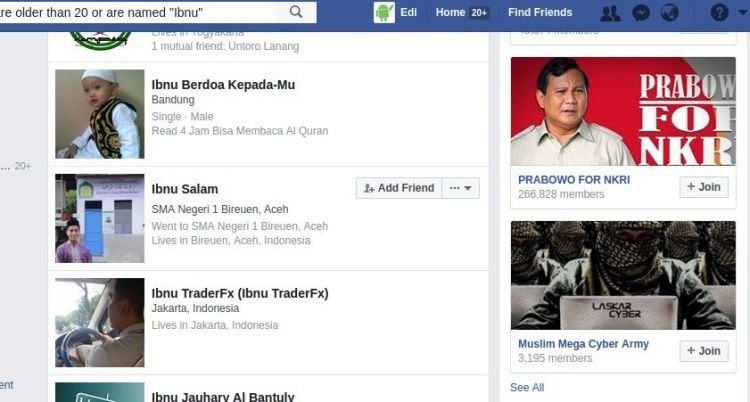
Task: Open options dropdown beside Add Friend
Action: (461, 188)
